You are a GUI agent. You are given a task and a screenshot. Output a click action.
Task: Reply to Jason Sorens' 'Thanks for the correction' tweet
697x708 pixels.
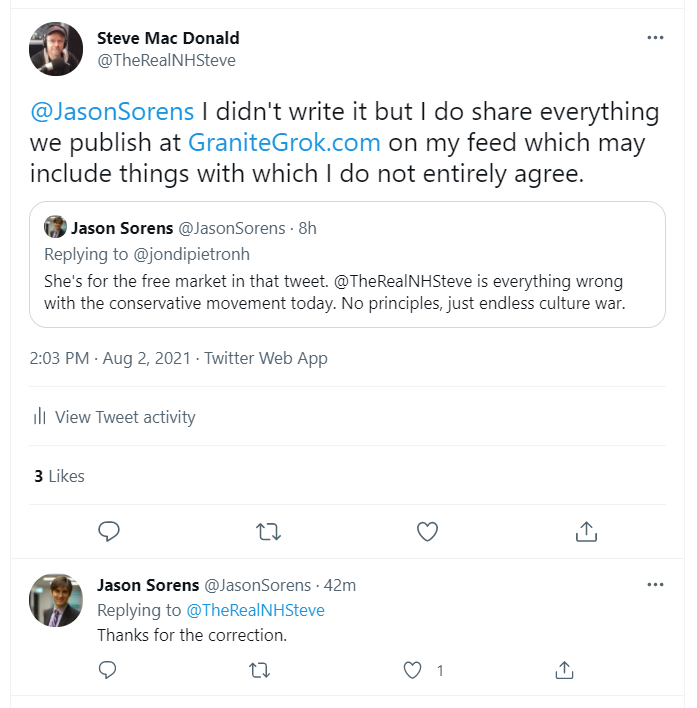click(x=109, y=670)
